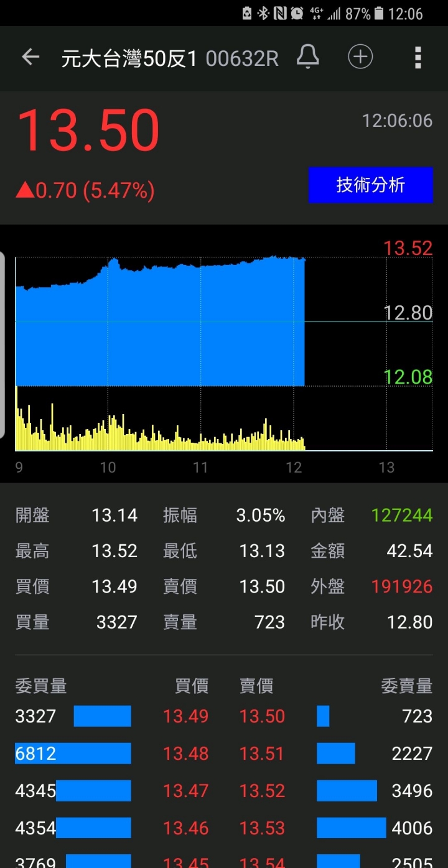Add stock to watchlist plus icon
The image size is (448, 868).
(x=360, y=57)
